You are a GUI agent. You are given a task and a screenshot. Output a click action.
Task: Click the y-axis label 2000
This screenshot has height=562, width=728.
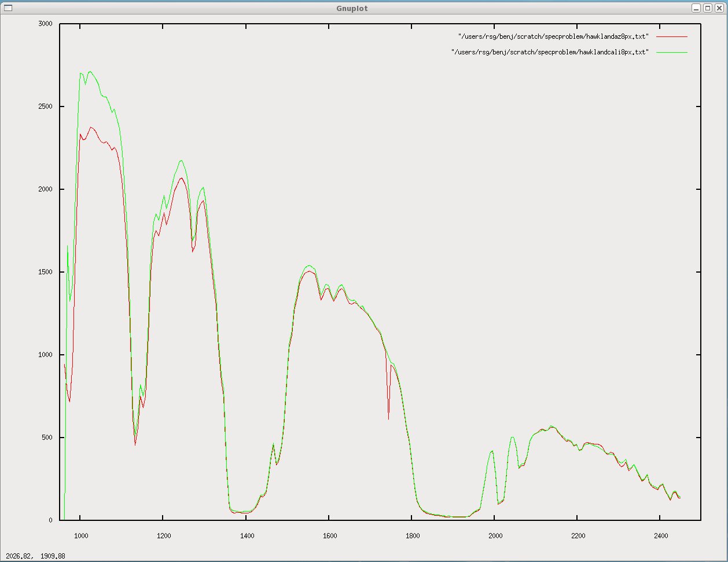click(x=46, y=189)
